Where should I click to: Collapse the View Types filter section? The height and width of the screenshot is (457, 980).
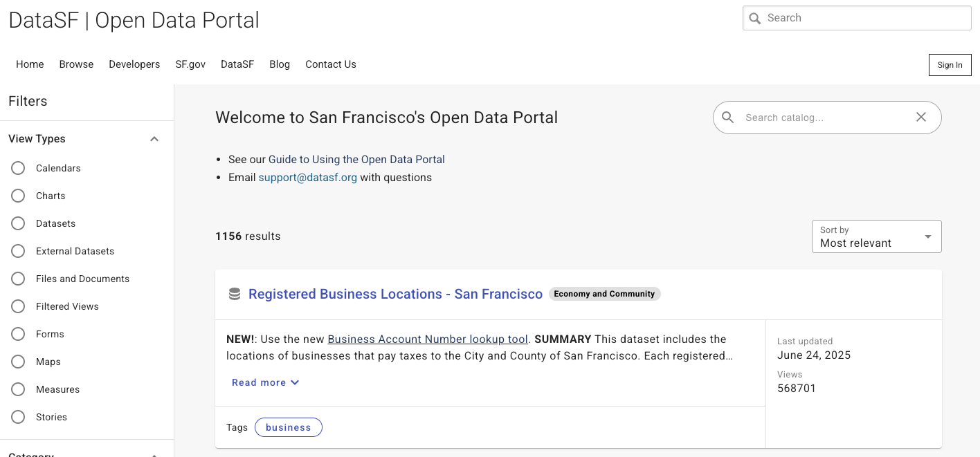154,139
